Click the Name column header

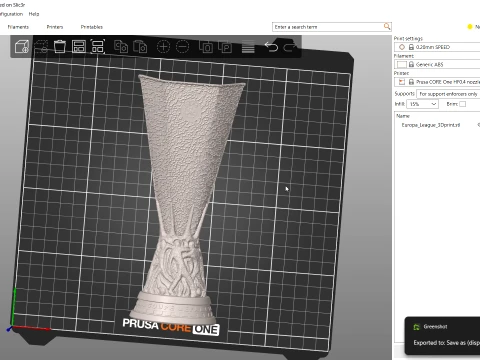pyautogui.click(x=403, y=116)
